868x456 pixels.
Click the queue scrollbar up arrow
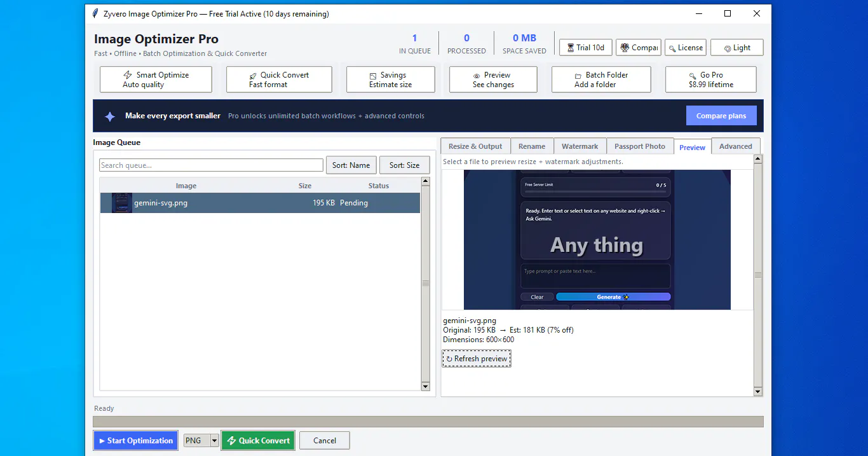pyautogui.click(x=426, y=181)
